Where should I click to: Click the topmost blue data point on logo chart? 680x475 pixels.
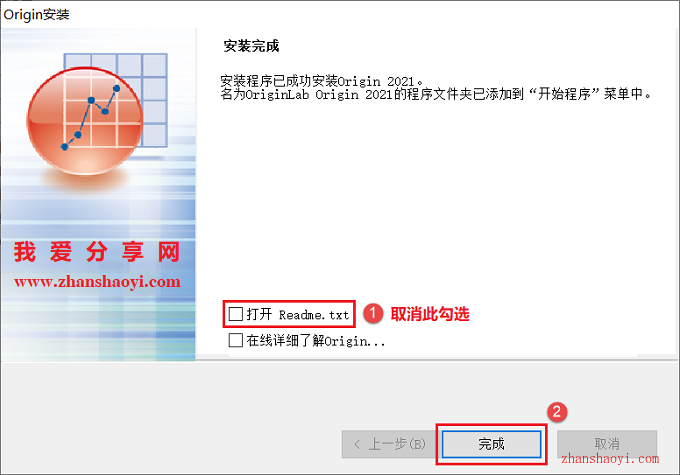click(116, 88)
